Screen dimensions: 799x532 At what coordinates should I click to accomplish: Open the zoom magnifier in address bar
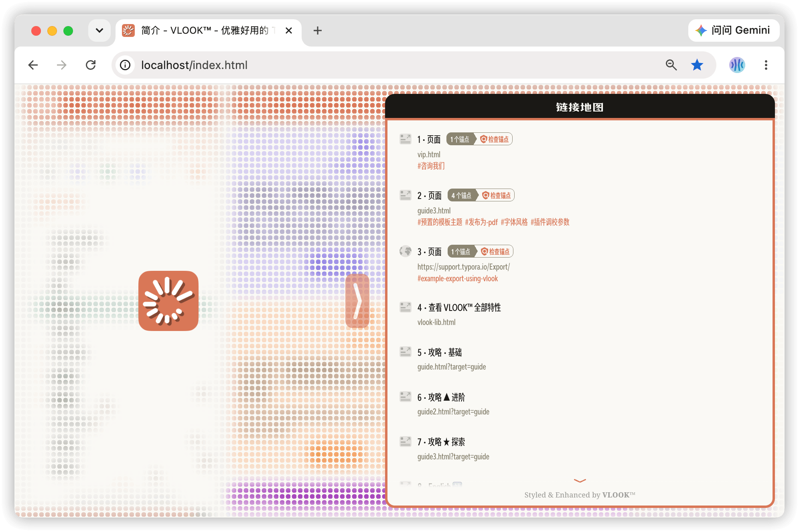coord(671,65)
